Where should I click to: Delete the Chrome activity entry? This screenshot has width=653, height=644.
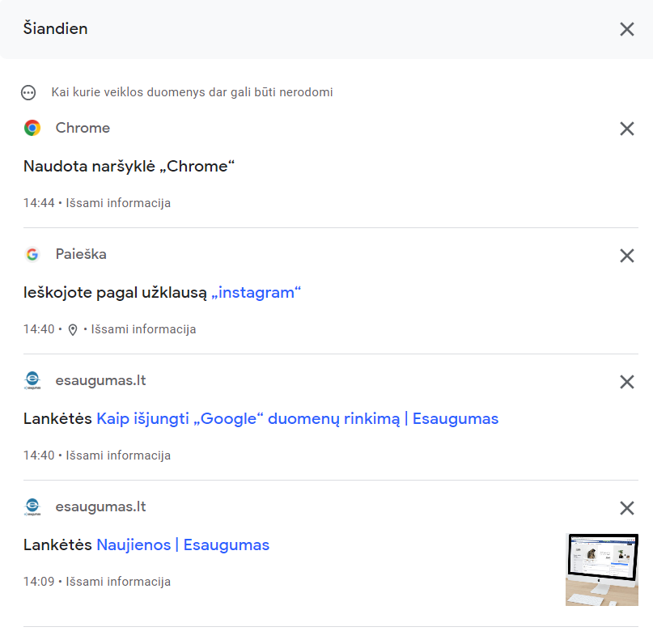point(627,129)
